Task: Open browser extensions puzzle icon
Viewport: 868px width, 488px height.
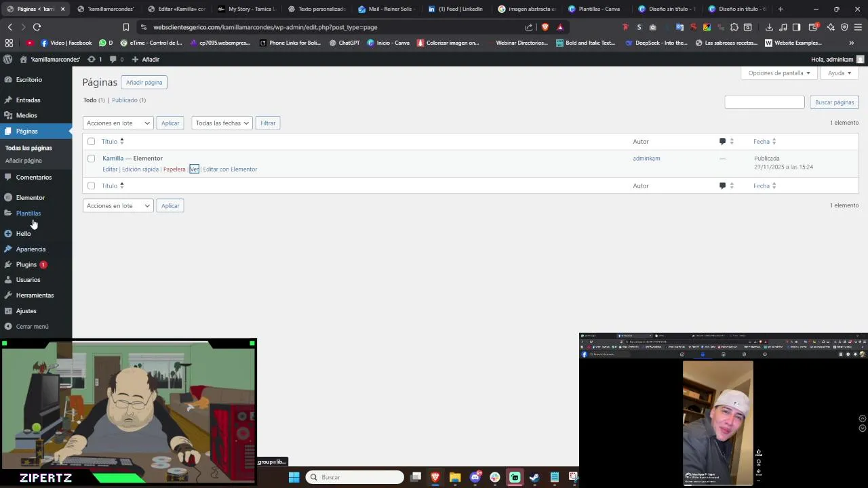Action: point(734,27)
